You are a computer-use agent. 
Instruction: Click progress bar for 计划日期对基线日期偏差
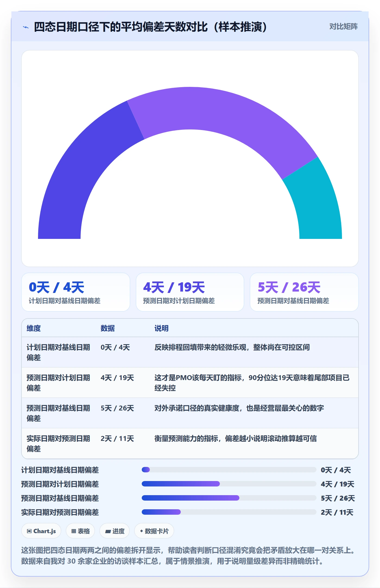click(229, 470)
